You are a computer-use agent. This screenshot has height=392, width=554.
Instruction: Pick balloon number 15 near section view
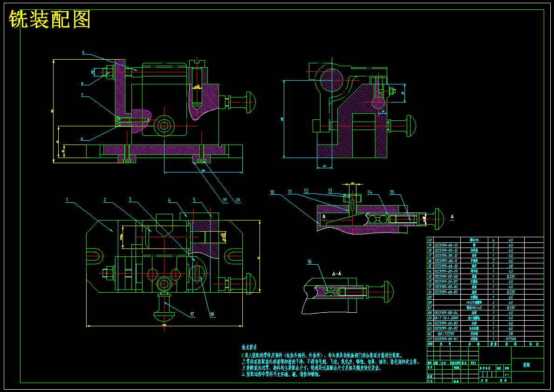[x=392, y=192]
